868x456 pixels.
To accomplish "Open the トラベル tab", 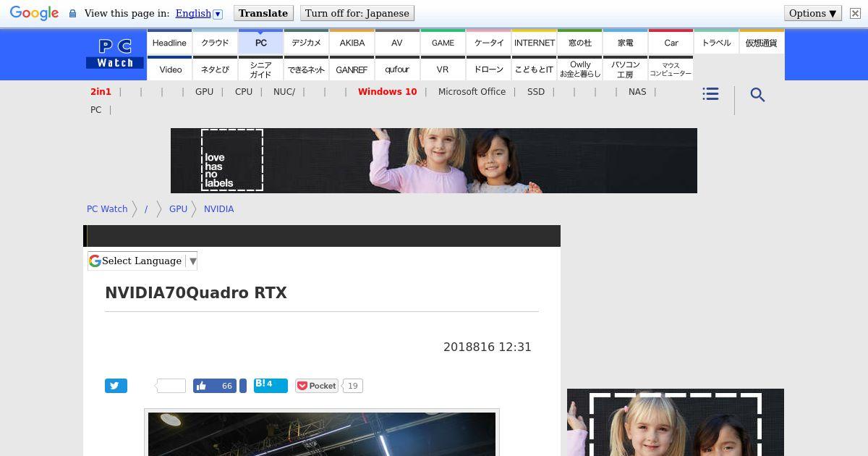I will (x=716, y=42).
